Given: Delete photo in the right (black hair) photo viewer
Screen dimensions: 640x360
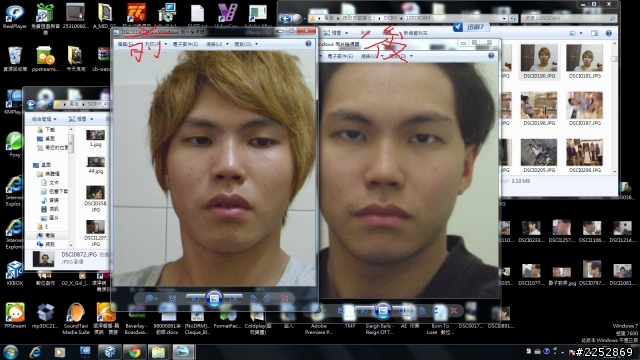Looking at the screenshot, I should pos(454,311).
